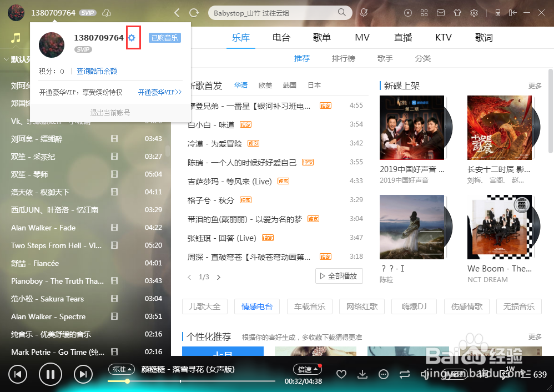Switch to the KTV tab
This screenshot has width=554, height=392.
pos(444,37)
